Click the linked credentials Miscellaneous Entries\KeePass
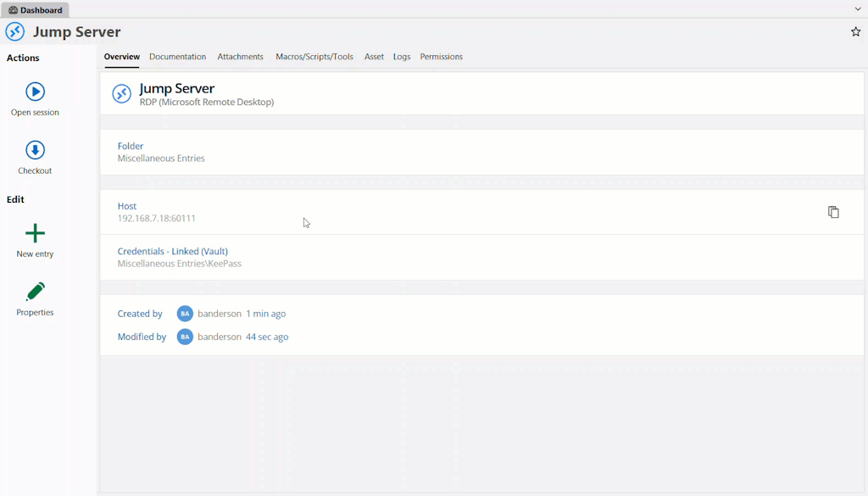 point(179,264)
